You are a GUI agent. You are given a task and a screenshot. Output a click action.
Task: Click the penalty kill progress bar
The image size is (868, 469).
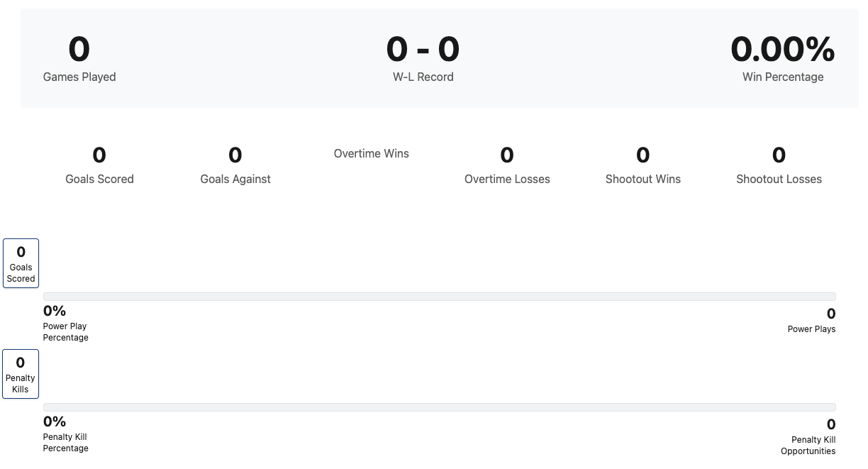point(439,407)
